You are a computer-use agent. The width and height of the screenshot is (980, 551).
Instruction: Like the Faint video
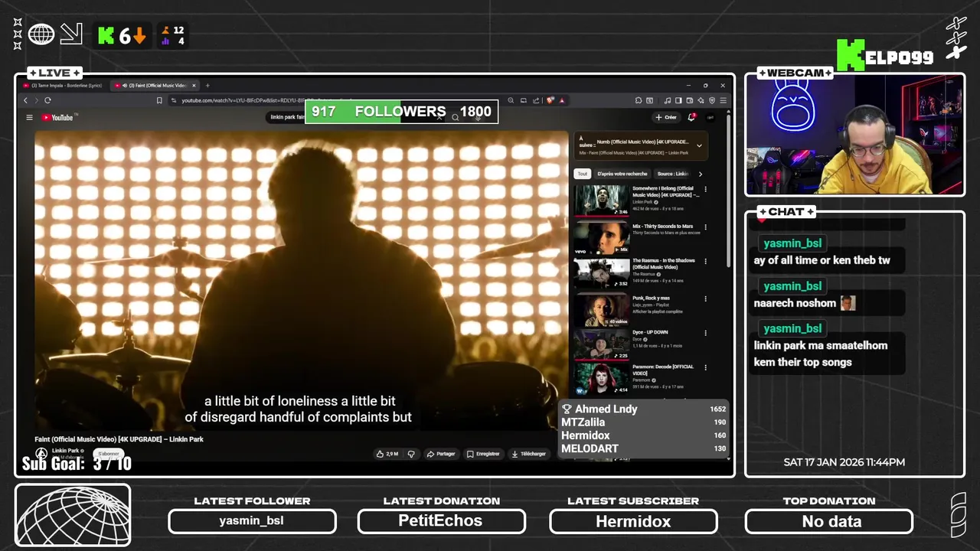tap(387, 454)
